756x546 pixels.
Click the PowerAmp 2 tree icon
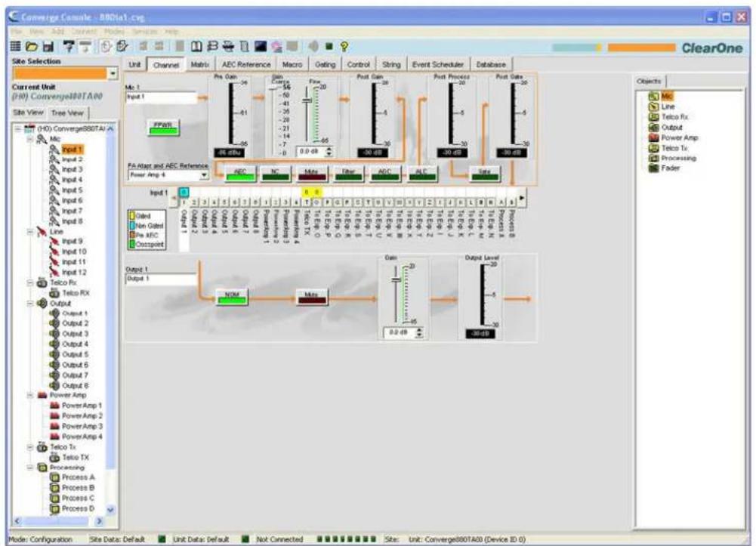click(x=55, y=416)
